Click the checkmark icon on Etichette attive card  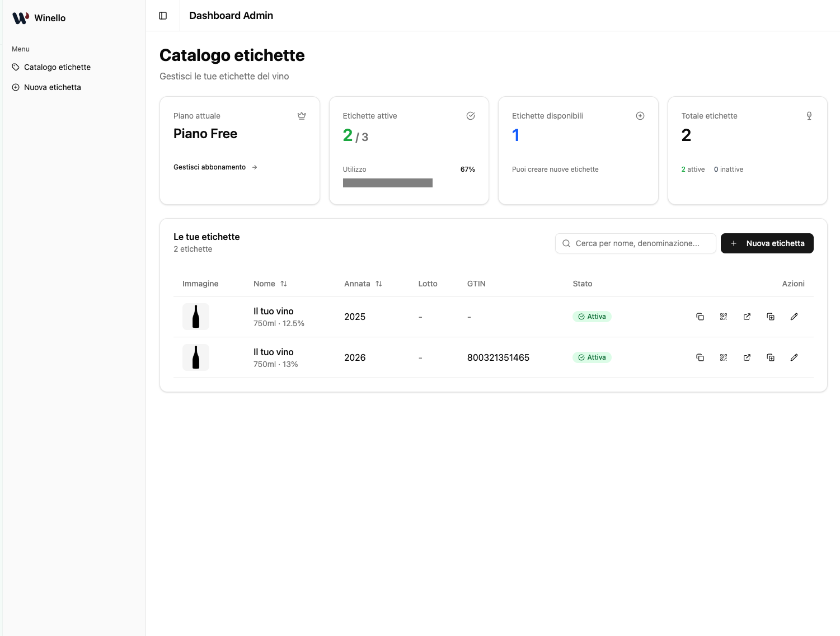[x=470, y=115]
